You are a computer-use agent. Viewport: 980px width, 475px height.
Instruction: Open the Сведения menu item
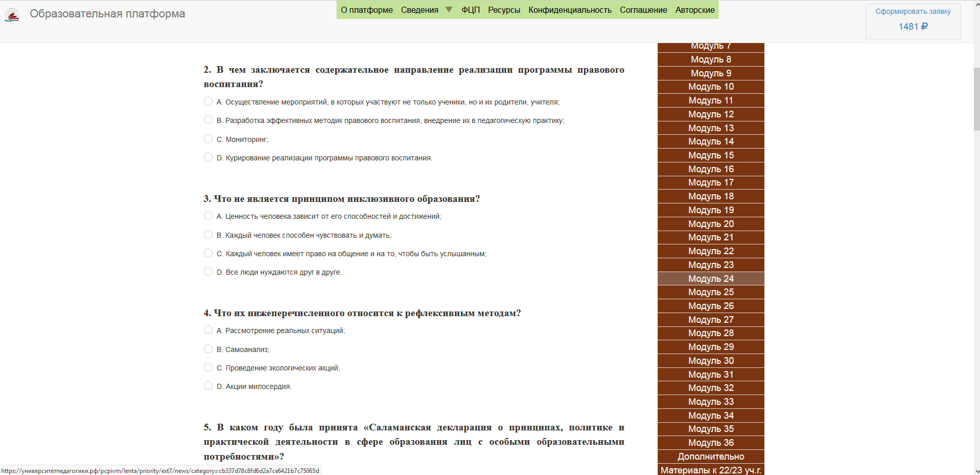pos(420,10)
